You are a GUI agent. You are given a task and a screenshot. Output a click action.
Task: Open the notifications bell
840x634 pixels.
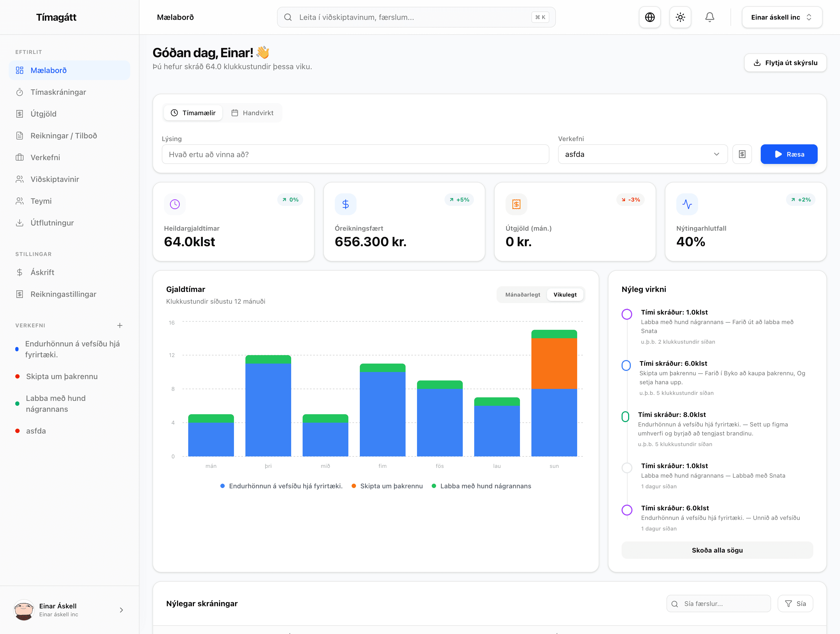click(x=709, y=17)
